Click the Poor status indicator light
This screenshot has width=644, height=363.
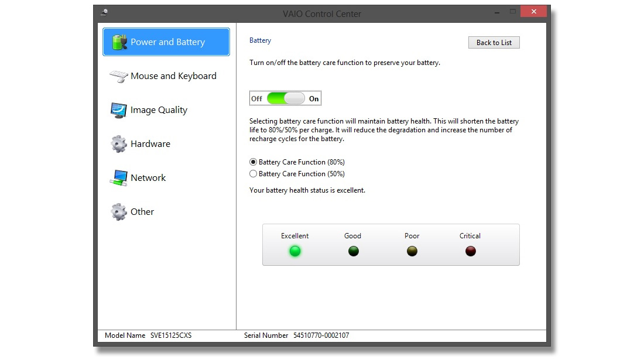click(x=412, y=251)
